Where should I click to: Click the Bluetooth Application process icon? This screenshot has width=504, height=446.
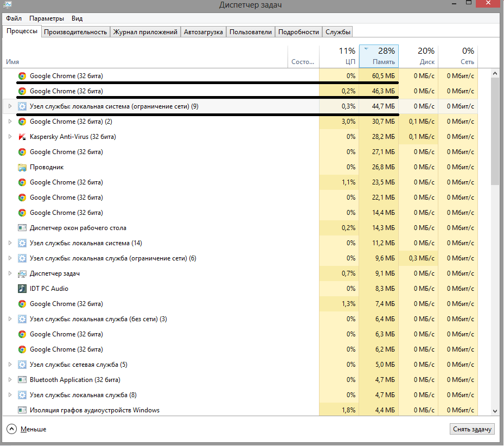click(22, 380)
